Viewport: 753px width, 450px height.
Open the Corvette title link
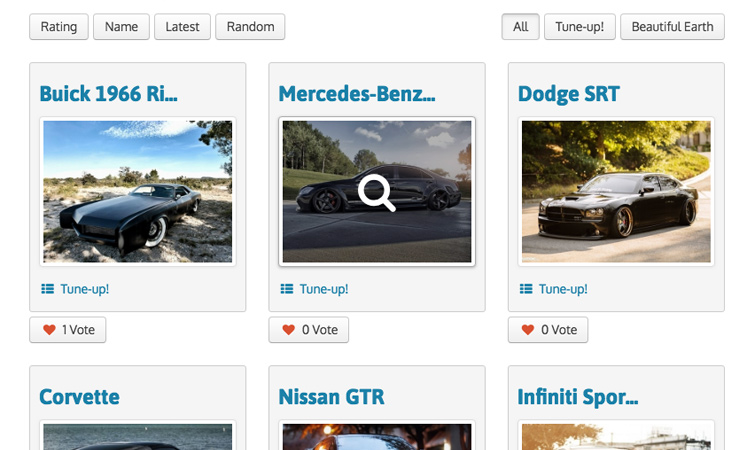coord(79,397)
